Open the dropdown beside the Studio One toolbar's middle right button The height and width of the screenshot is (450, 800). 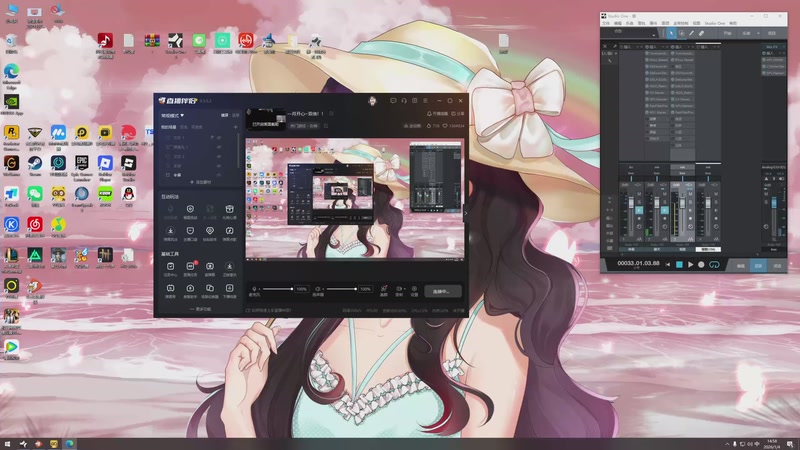(x=758, y=33)
